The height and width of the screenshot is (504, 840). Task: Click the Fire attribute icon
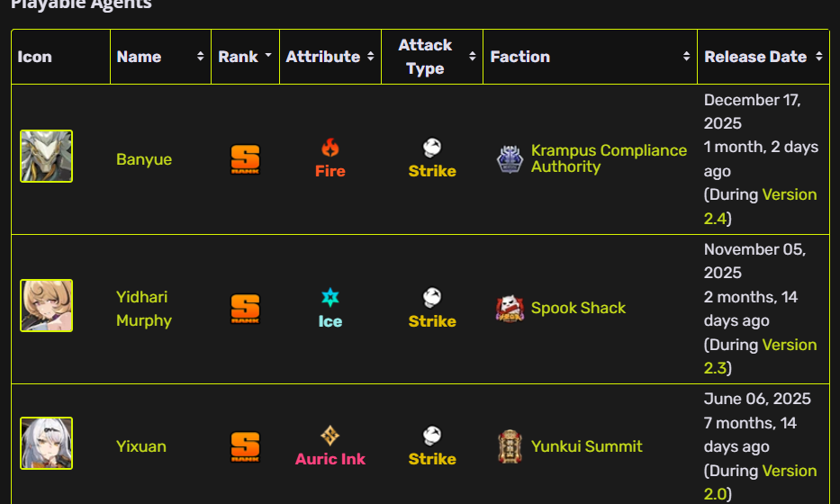330,148
